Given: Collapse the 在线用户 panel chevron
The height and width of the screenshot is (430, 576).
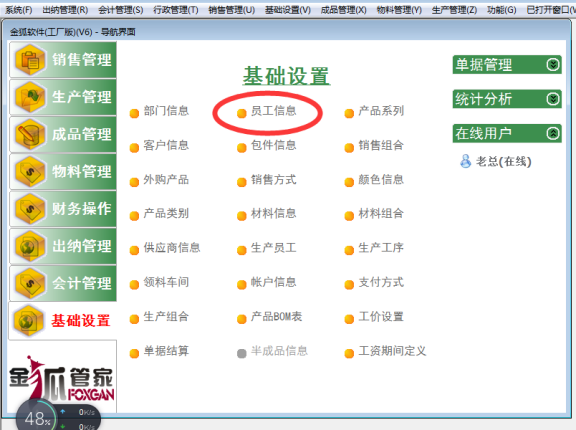Looking at the screenshot, I should 553,133.
